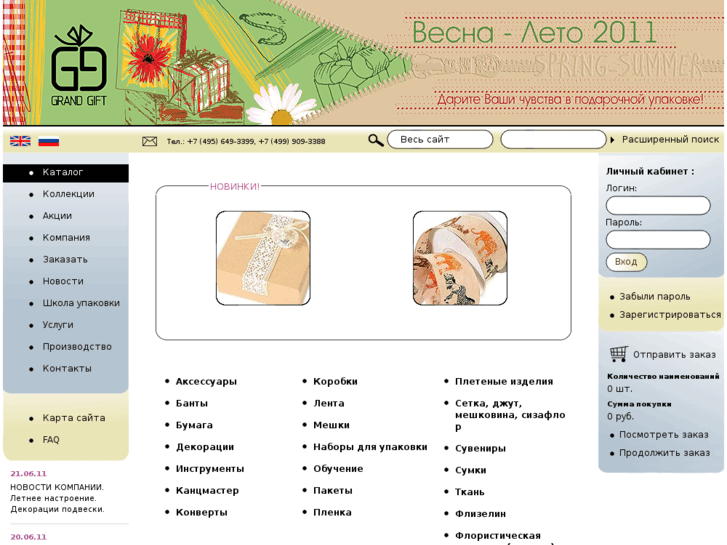Viewport: 727px width, 545px height.
Task: Go to 'Заказать' menu item
Action: click(x=65, y=259)
